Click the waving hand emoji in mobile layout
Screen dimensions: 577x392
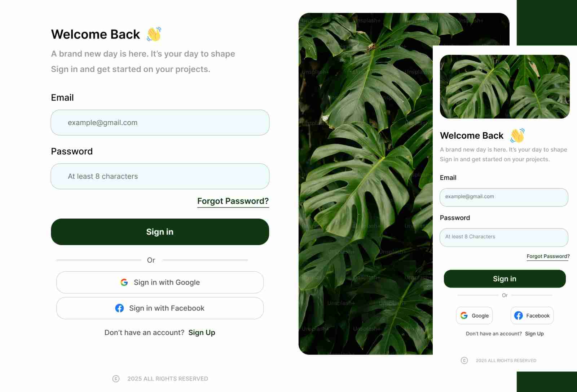click(x=517, y=135)
